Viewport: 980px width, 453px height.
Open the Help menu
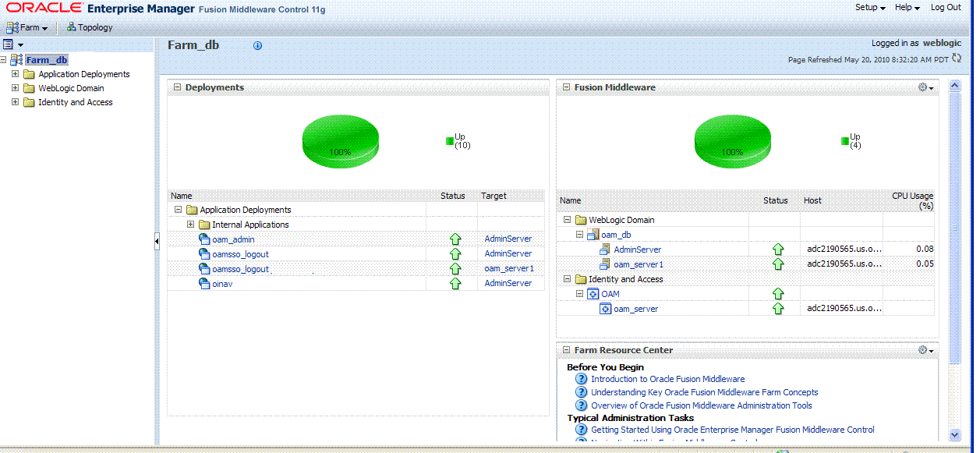point(907,7)
